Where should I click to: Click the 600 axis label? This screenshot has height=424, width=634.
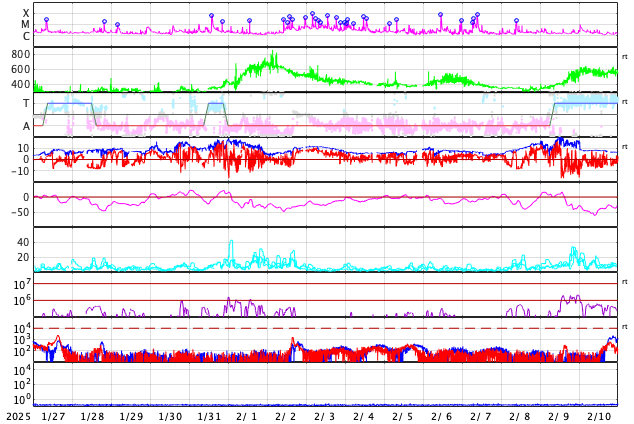tap(21, 69)
